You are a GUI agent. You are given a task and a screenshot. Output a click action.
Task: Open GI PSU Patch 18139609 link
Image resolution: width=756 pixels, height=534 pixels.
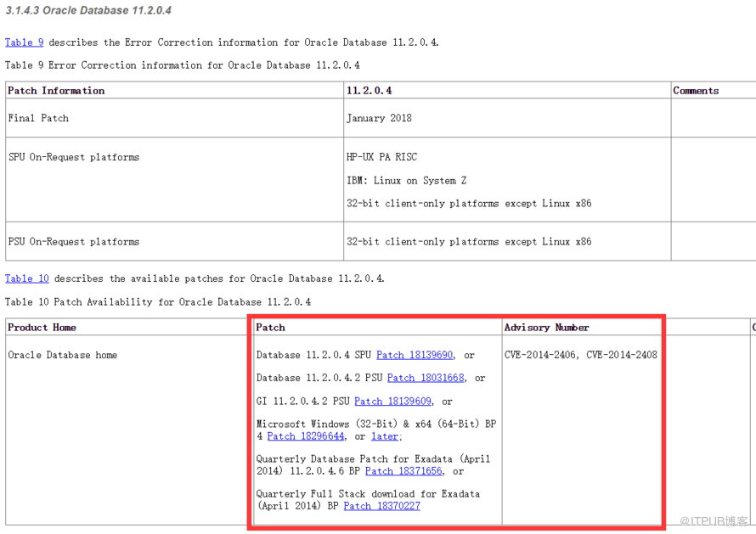(393, 402)
